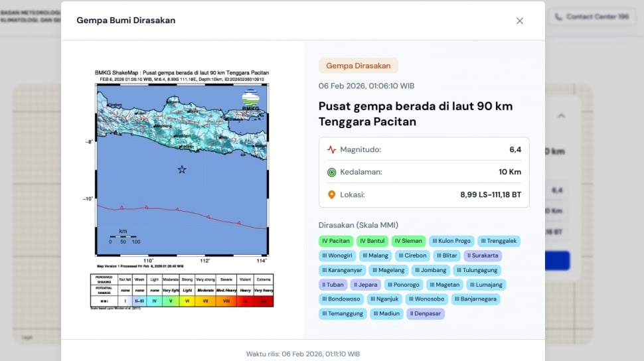Click the II Surakarta tag

pos(483,255)
